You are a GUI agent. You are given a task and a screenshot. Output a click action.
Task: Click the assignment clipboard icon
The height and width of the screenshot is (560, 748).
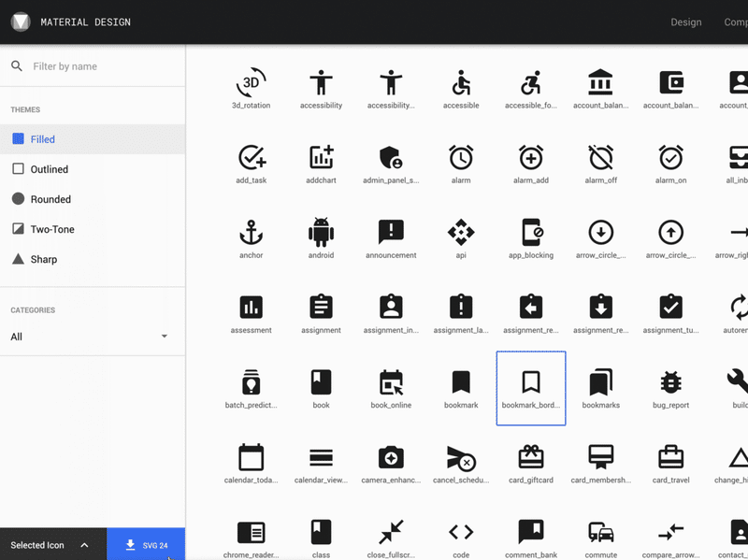tap(321, 308)
